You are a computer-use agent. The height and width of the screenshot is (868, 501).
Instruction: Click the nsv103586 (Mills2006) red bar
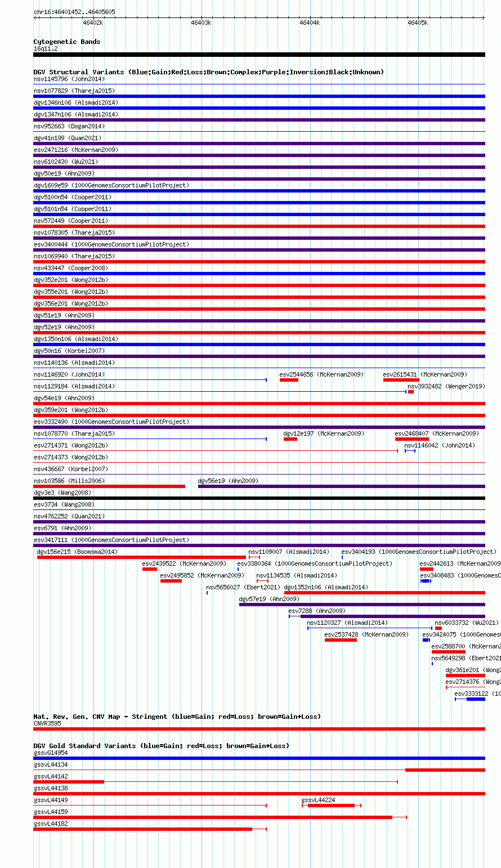pos(109,486)
